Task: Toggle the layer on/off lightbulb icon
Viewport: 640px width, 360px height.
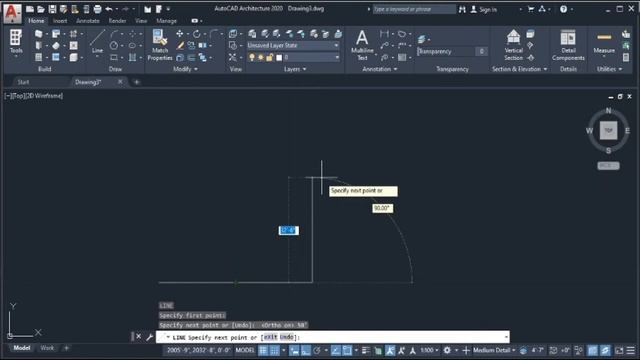Action: [252, 58]
